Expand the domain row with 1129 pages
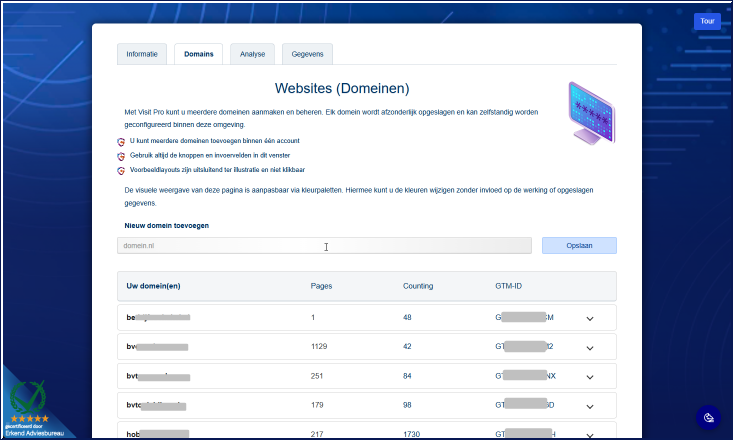734x441 pixels. tap(590, 347)
